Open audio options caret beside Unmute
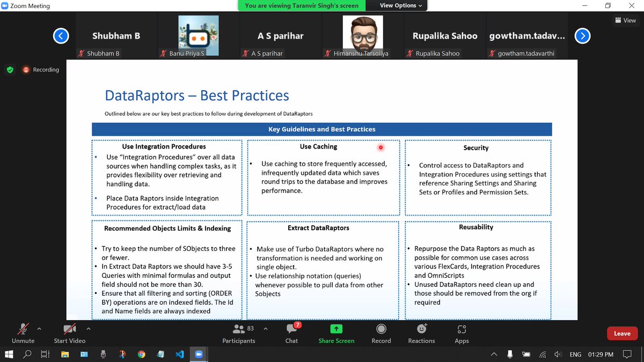This screenshot has height=362, width=644. coord(39,328)
